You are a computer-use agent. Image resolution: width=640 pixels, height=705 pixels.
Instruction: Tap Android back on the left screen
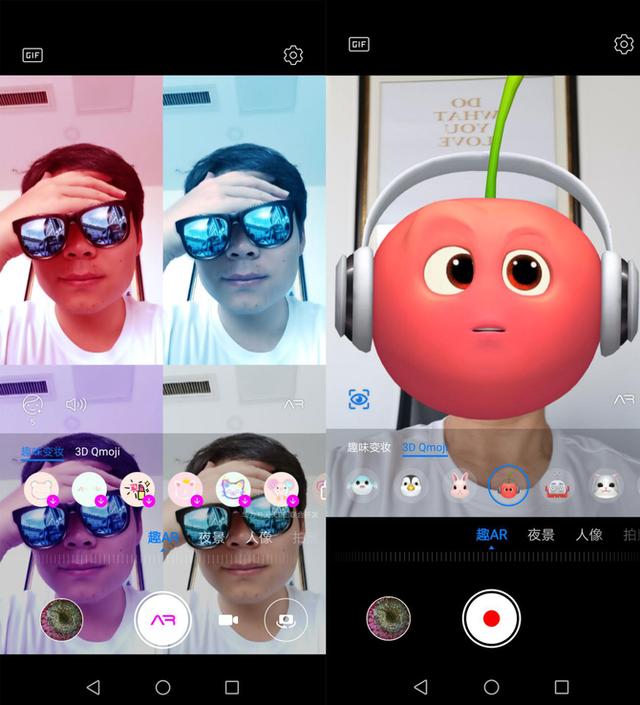click(x=93, y=687)
